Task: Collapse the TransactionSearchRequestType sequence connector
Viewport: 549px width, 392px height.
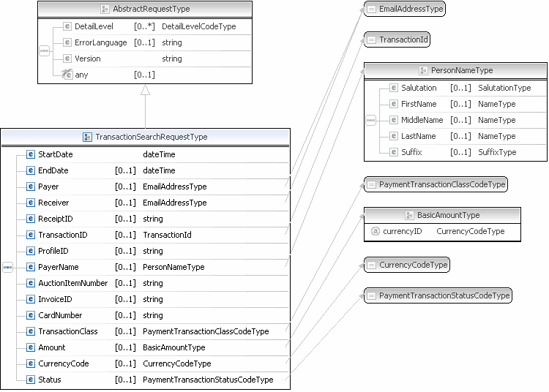Action: [x=8, y=267]
